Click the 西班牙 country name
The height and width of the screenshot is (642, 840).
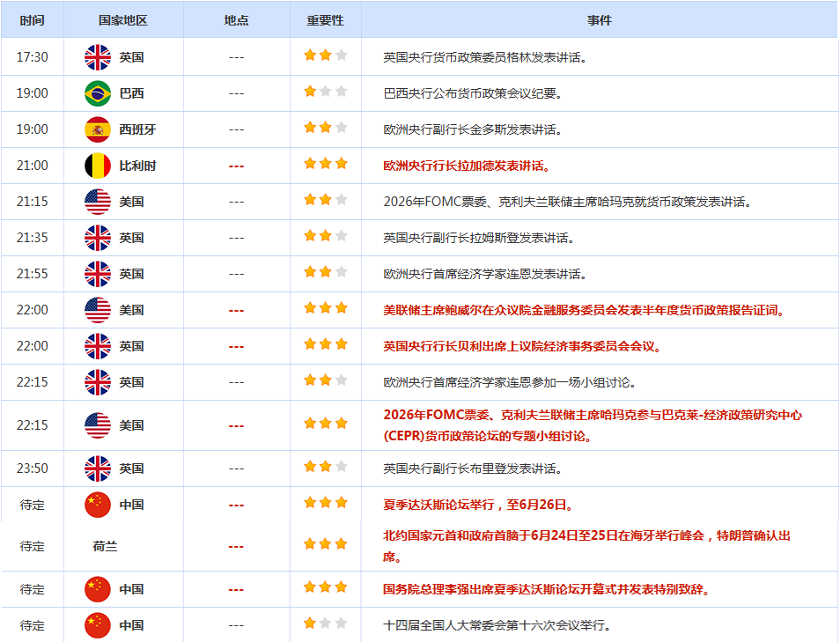click(x=137, y=129)
